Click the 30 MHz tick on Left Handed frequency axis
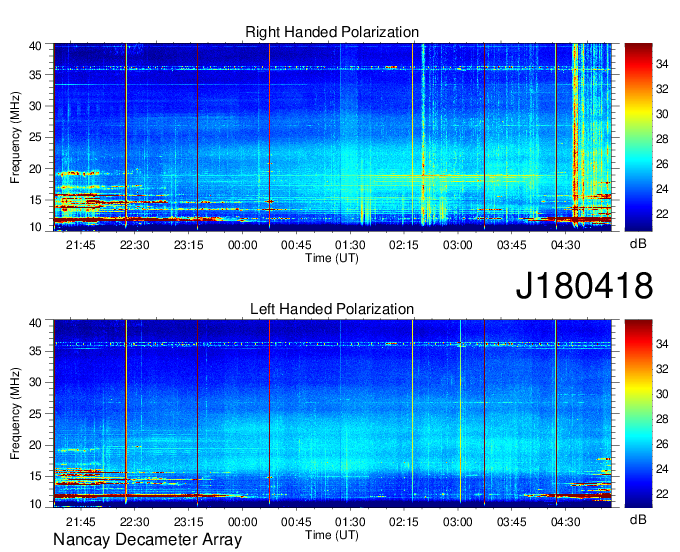680x552 pixels. click(35, 382)
